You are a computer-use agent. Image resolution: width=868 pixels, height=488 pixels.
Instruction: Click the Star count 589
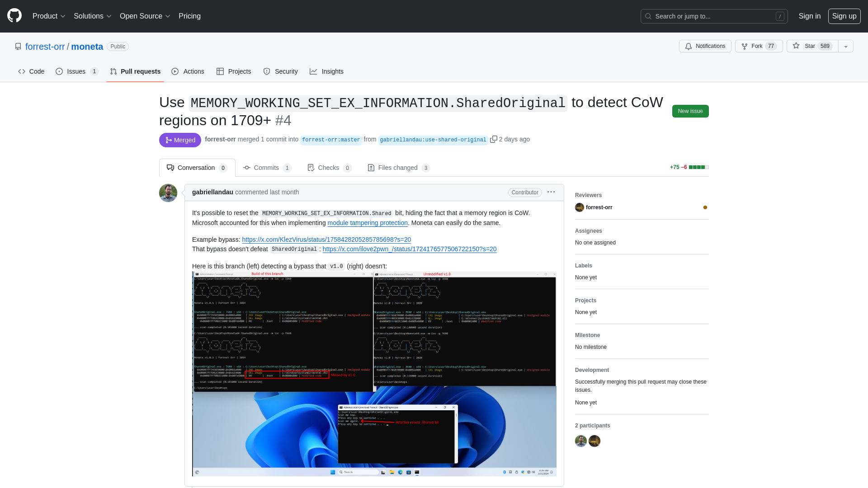(x=825, y=46)
